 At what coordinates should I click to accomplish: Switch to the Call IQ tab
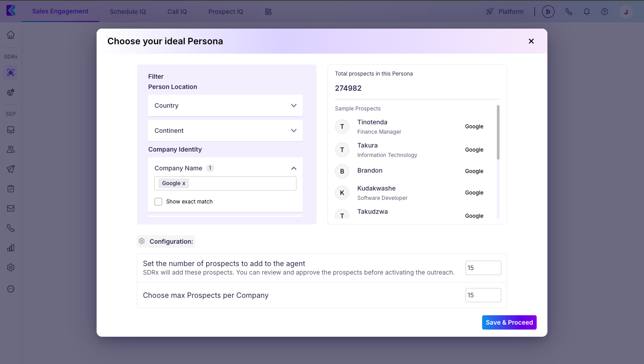coord(177,12)
